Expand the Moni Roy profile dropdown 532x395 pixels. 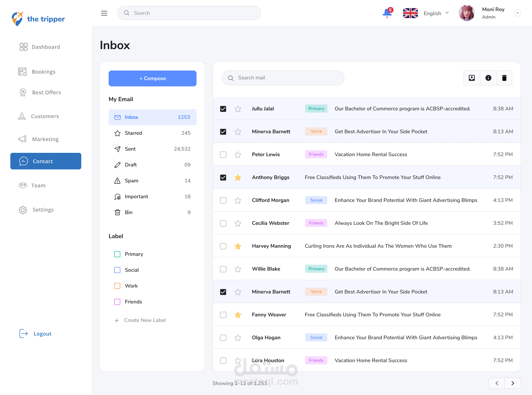pyautogui.click(x=517, y=13)
